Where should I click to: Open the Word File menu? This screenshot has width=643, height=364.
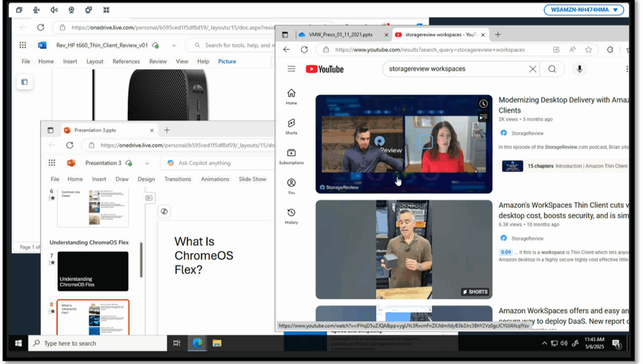(26, 61)
